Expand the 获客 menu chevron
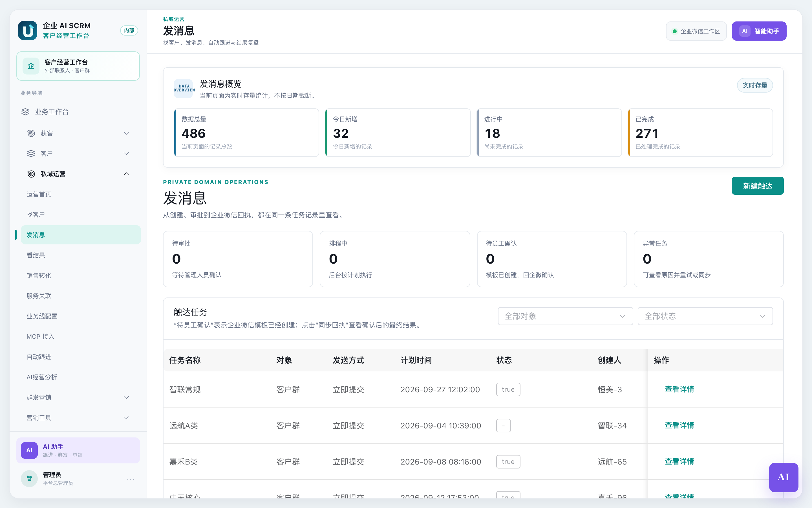 [x=126, y=133]
